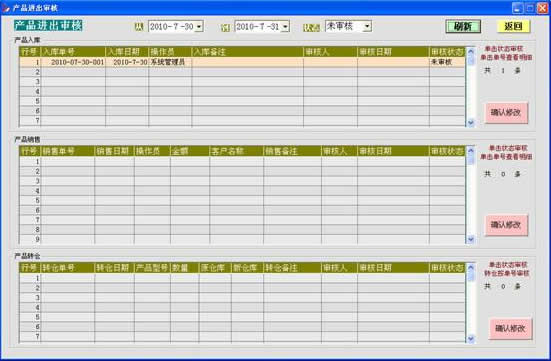Click the 未审核 status cell in row 1

[447, 62]
